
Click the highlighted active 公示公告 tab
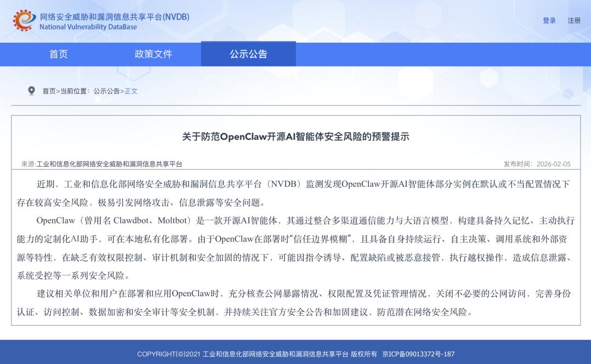point(248,54)
